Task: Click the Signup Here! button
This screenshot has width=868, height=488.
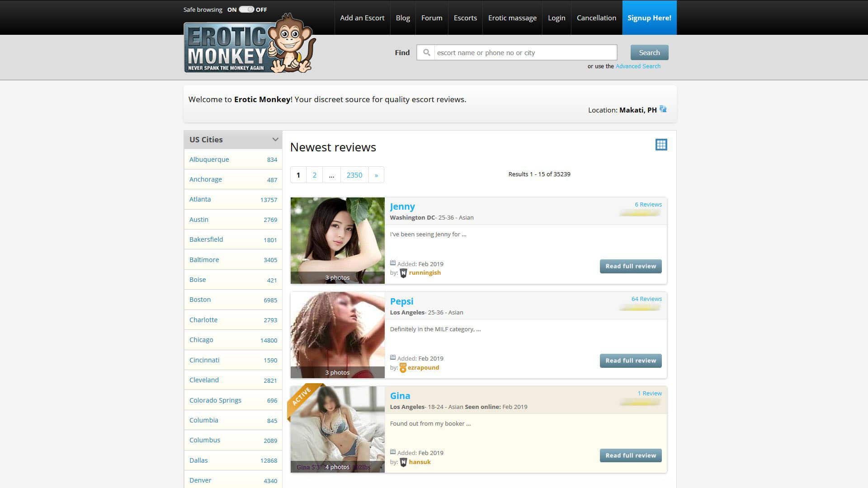Action: point(649,18)
